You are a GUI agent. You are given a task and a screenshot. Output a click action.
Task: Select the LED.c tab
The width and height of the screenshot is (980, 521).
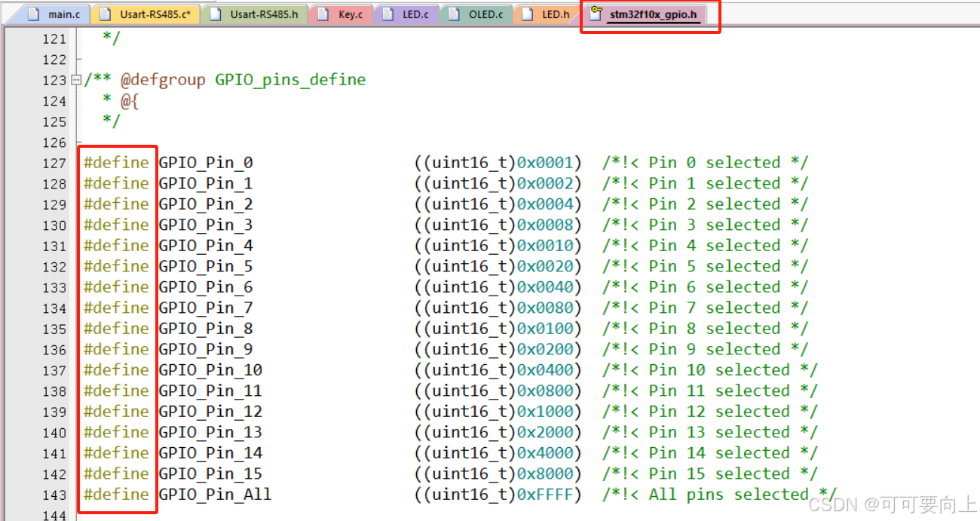tap(406, 14)
